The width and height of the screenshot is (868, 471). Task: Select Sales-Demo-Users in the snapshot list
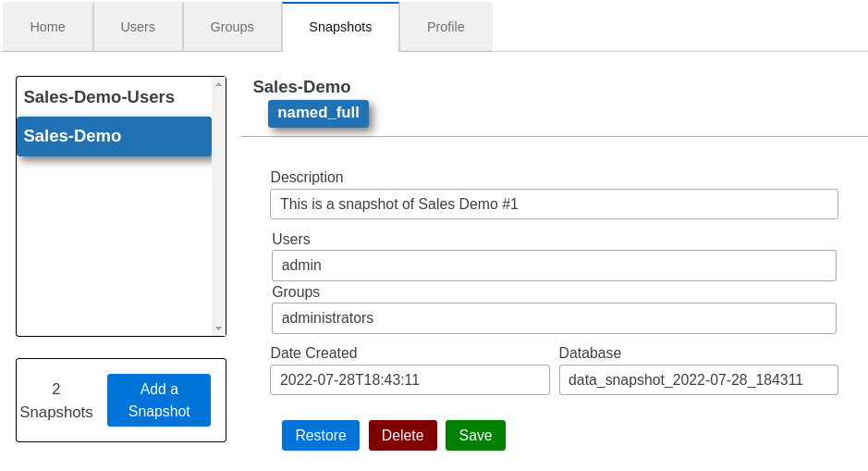[99, 97]
